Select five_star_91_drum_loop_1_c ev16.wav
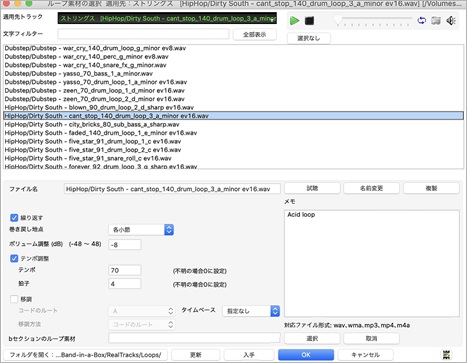Image resolution: width=467 pixels, height=363 pixels. pos(233,141)
